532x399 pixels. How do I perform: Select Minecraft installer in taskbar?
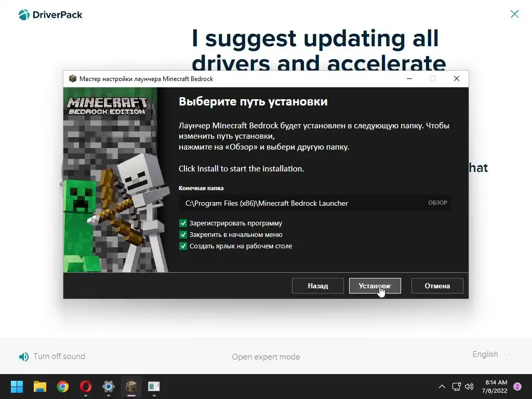point(131,387)
